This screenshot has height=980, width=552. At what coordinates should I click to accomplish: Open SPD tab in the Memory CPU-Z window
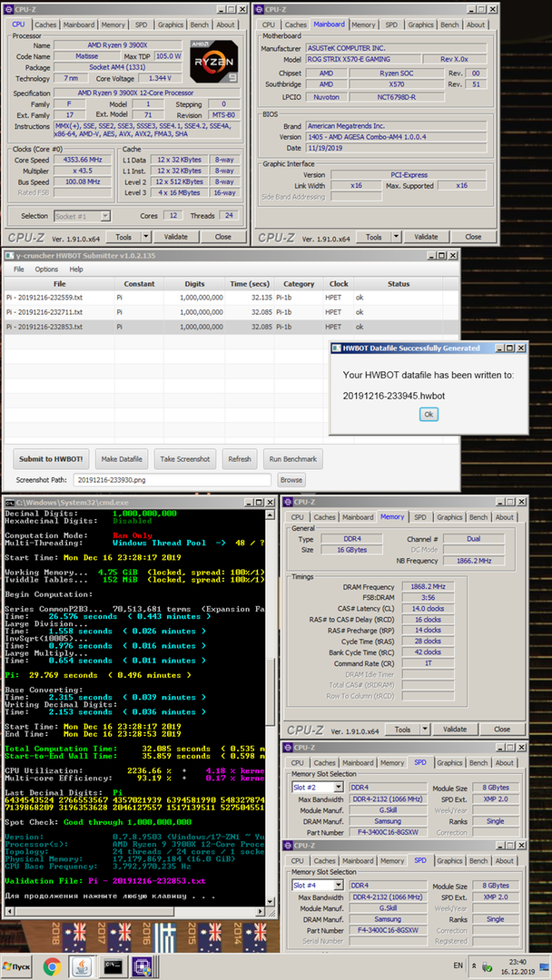tap(420, 517)
